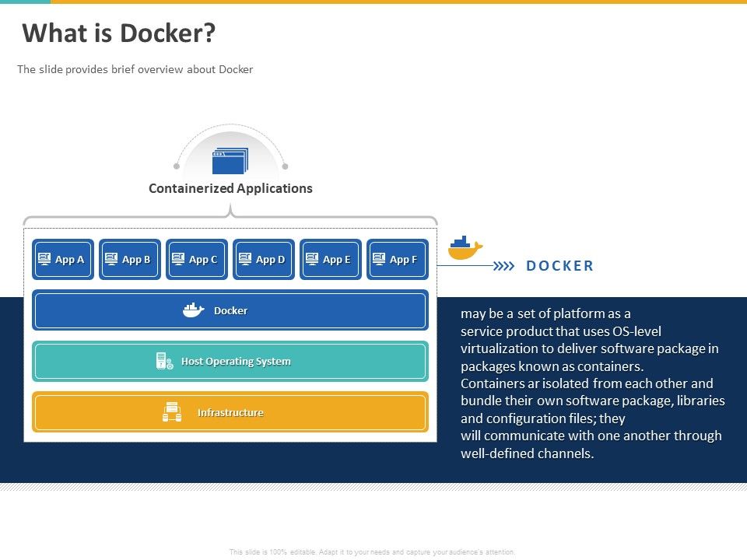
Task: Click the Host Operating System server icon
Action: coord(165,360)
